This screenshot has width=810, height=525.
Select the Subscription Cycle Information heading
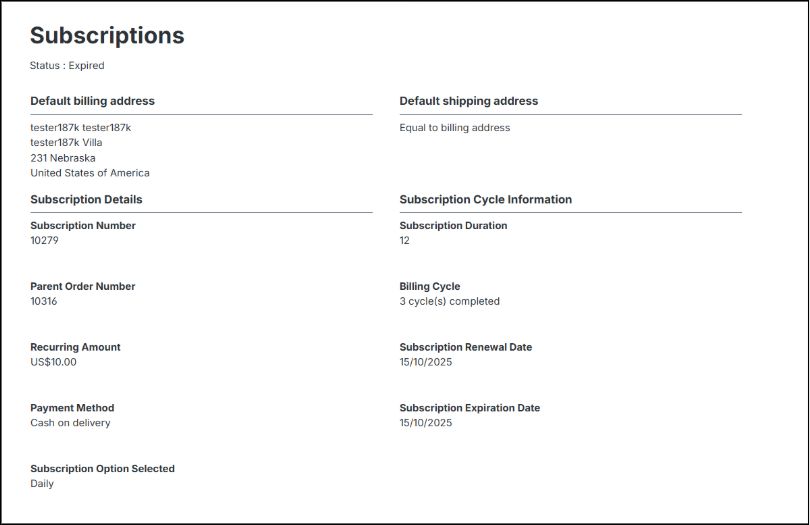click(485, 200)
